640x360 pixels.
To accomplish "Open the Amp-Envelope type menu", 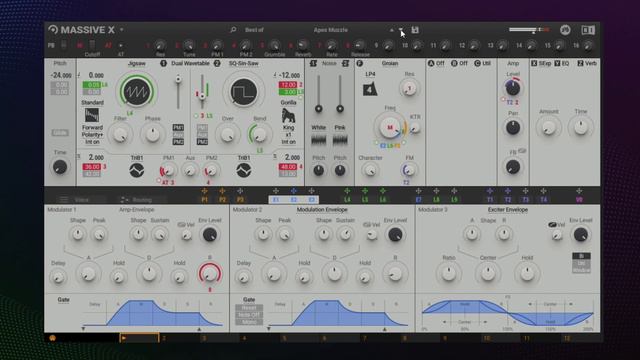I will click(x=136, y=209).
